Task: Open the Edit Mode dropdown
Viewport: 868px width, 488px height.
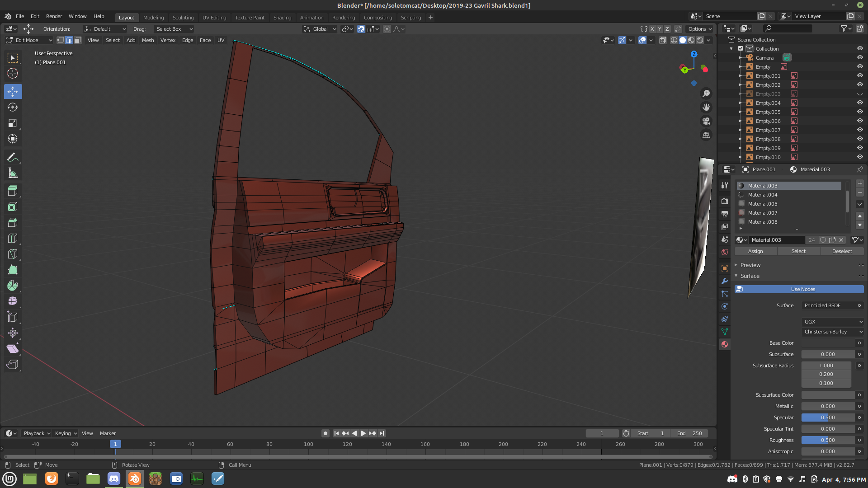Action: [29, 40]
